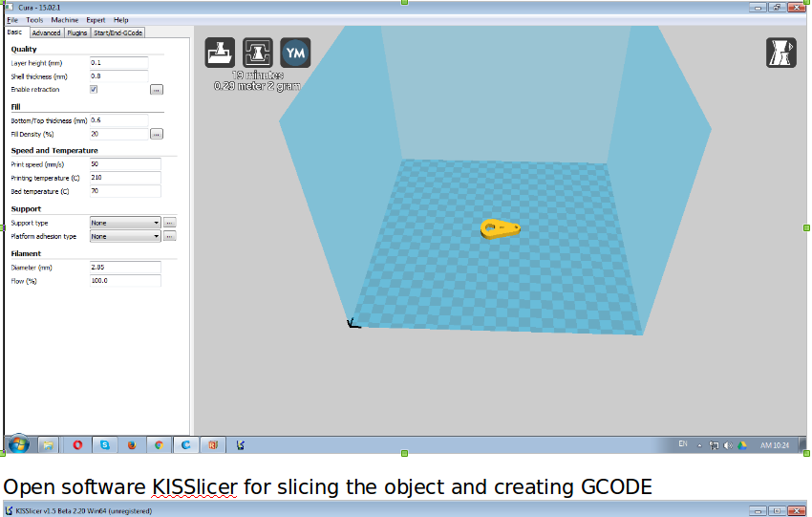Click filament Diameter input field
The image size is (812, 517).
(x=125, y=268)
